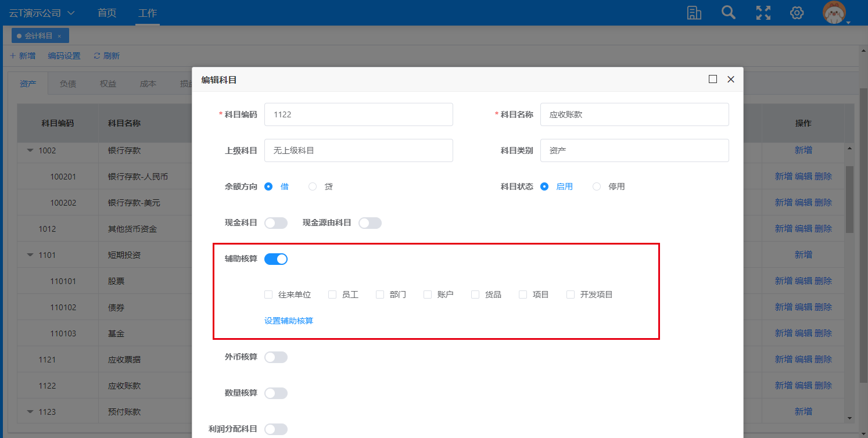Collapse the 1101 短期投资 tree row
The height and width of the screenshot is (438, 868).
(x=30, y=255)
